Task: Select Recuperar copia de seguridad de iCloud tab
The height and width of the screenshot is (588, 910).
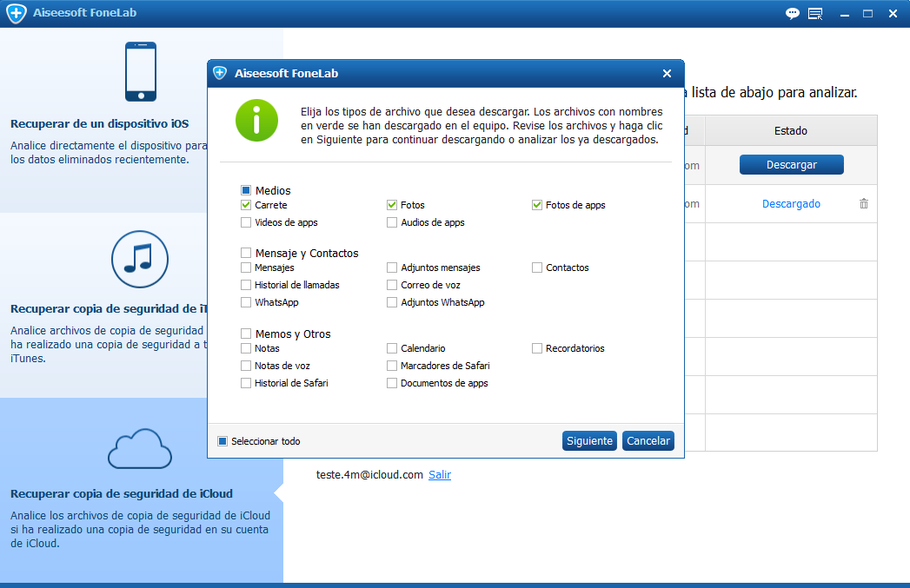Action: coord(142,490)
